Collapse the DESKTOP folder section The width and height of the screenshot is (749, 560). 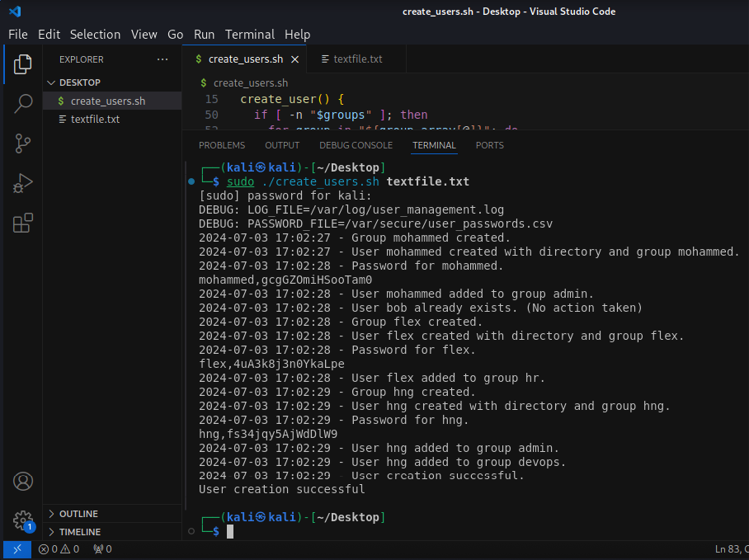(x=112, y=82)
